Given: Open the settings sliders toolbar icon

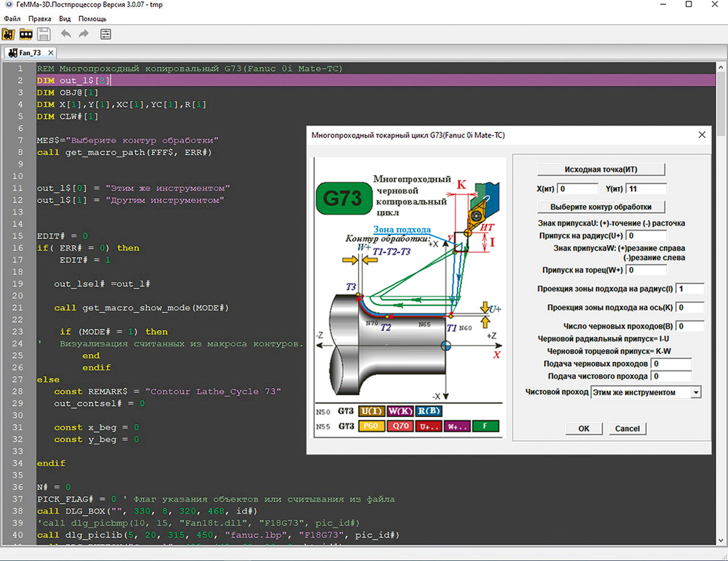Looking at the screenshot, I should tap(106, 34).
